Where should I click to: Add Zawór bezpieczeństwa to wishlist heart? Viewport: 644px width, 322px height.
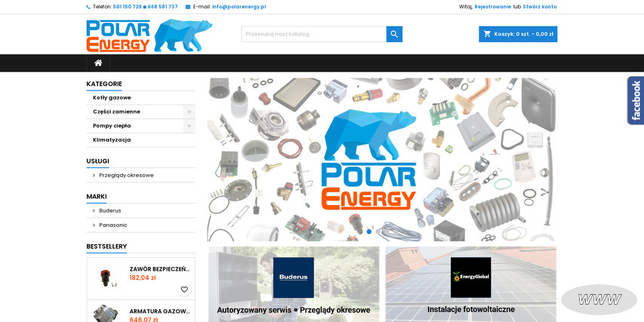pos(185,290)
